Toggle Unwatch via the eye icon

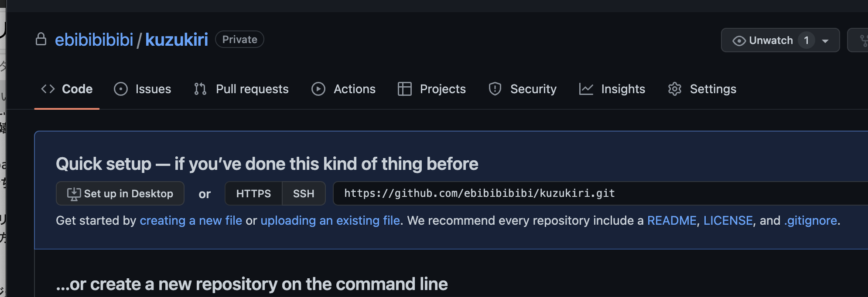(x=739, y=40)
